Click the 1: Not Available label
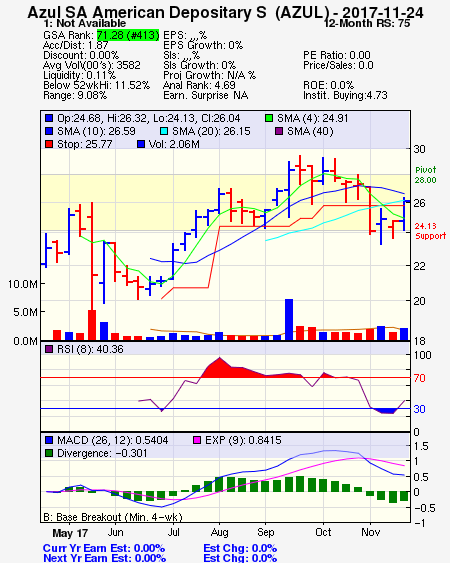 (84, 23)
